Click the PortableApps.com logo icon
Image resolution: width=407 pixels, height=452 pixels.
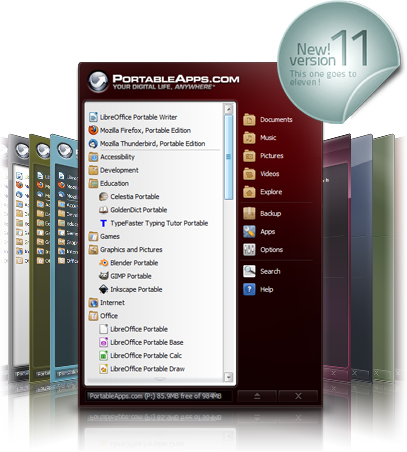pos(98,81)
